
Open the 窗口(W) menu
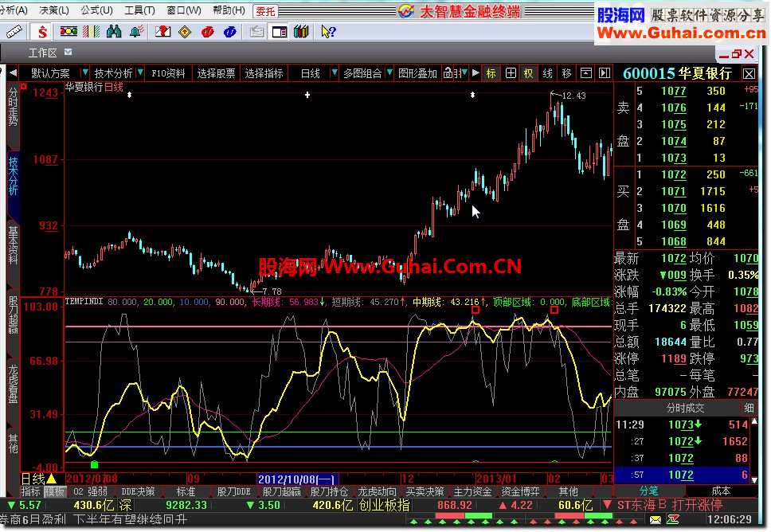coord(184,10)
